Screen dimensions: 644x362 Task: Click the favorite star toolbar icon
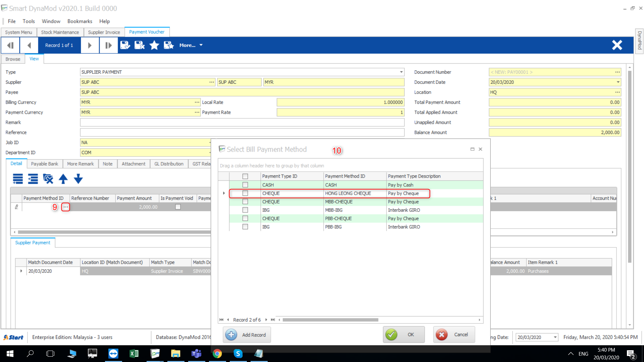point(154,45)
